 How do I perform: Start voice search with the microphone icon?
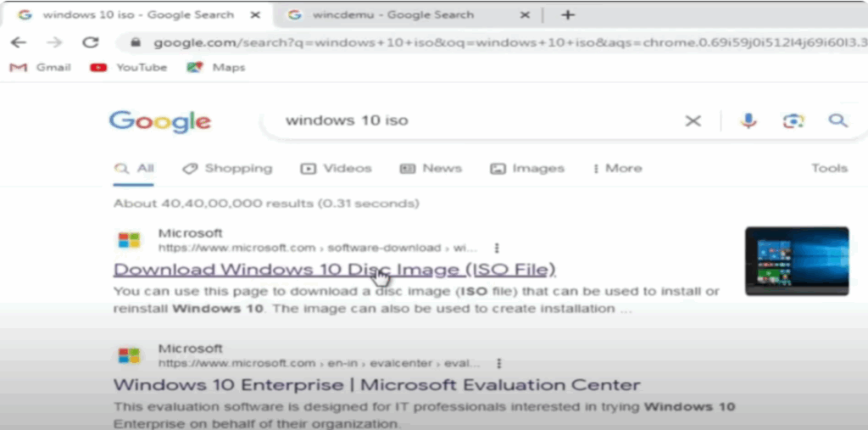[x=748, y=120]
